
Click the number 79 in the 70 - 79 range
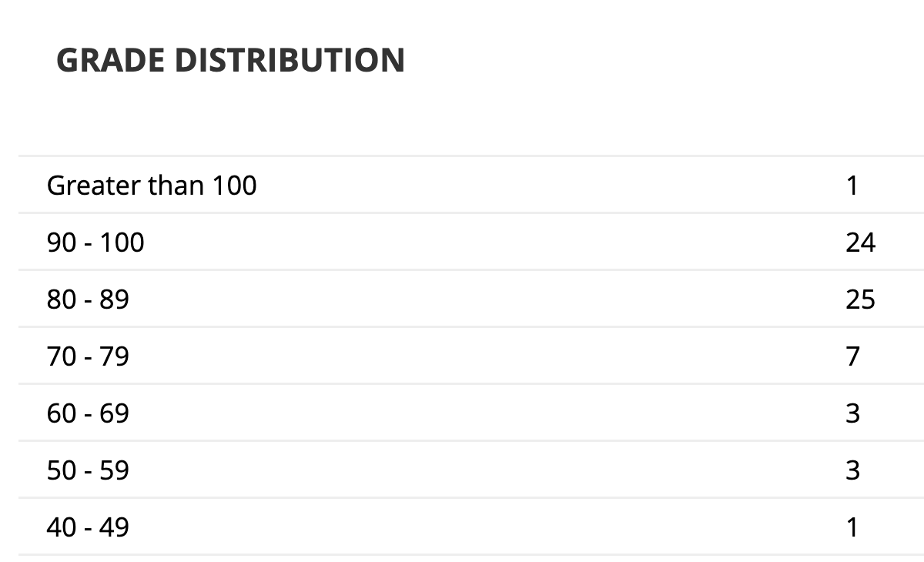tap(114, 356)
